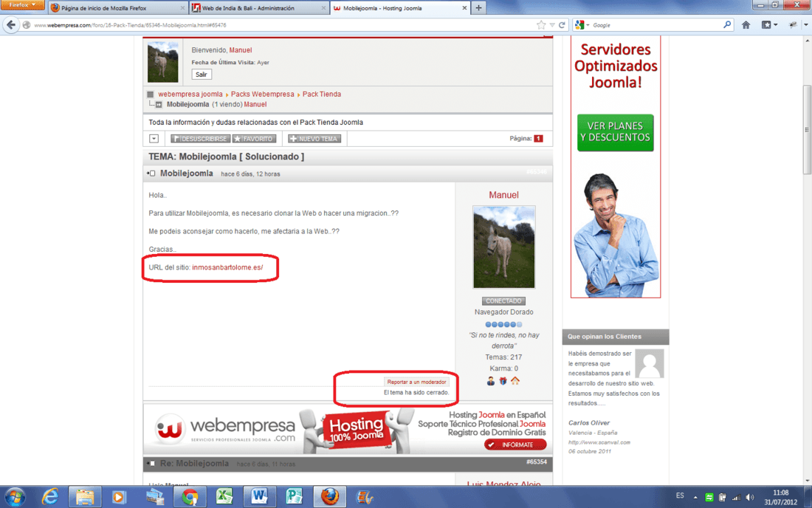812x508 pixels.
Task: Click the Manuel viewer link in breadcrumb
Action: click(x=255, y=105)
